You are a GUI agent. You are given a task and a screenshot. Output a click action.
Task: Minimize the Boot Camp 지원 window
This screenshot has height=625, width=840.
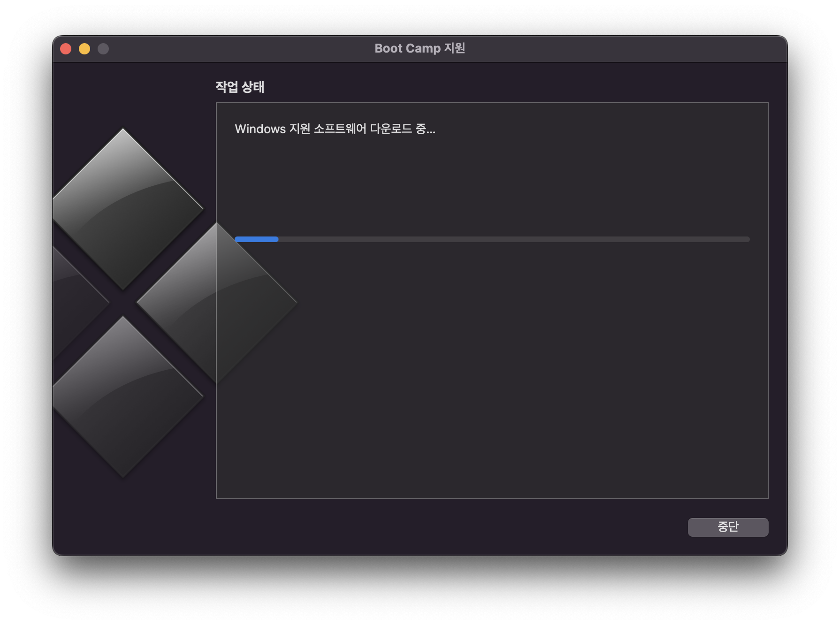tap(84, 49)
